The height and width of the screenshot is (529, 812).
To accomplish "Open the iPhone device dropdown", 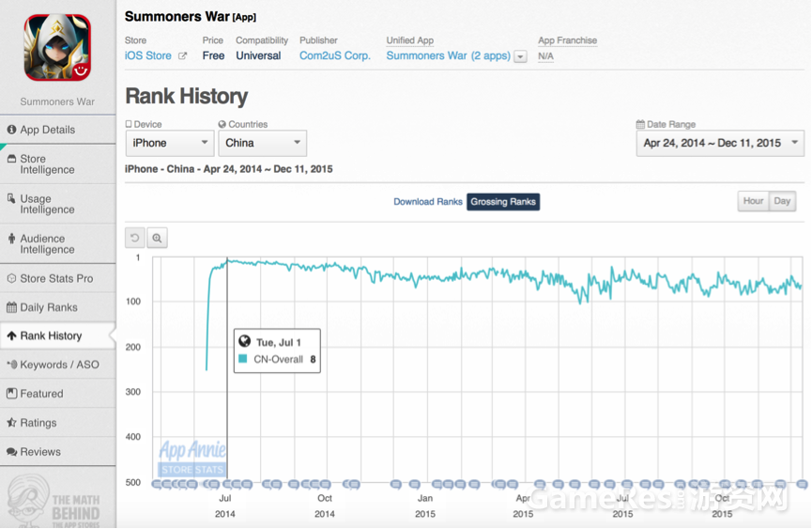I will (170, 143).
